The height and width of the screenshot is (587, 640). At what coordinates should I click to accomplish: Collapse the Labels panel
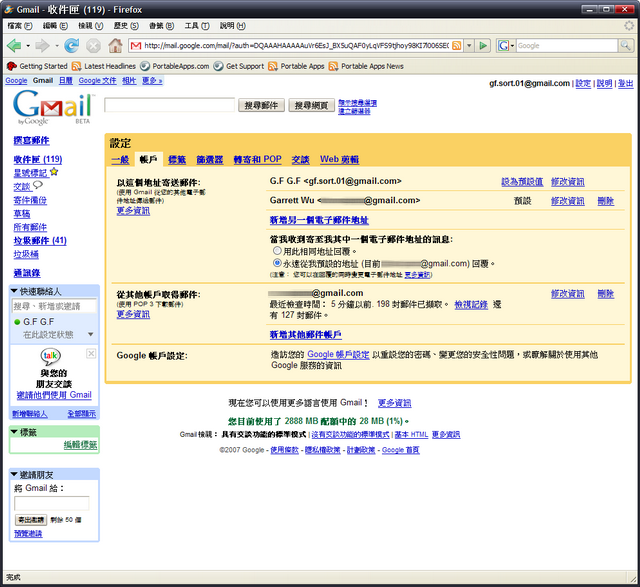pyautogui.click(x=14, y=432)
